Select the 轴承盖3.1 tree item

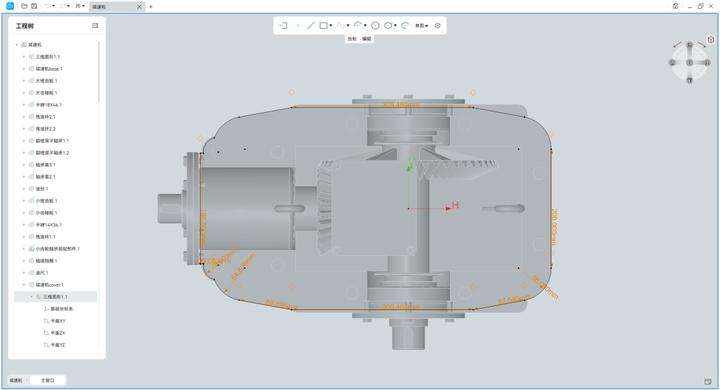click(45, 165)
